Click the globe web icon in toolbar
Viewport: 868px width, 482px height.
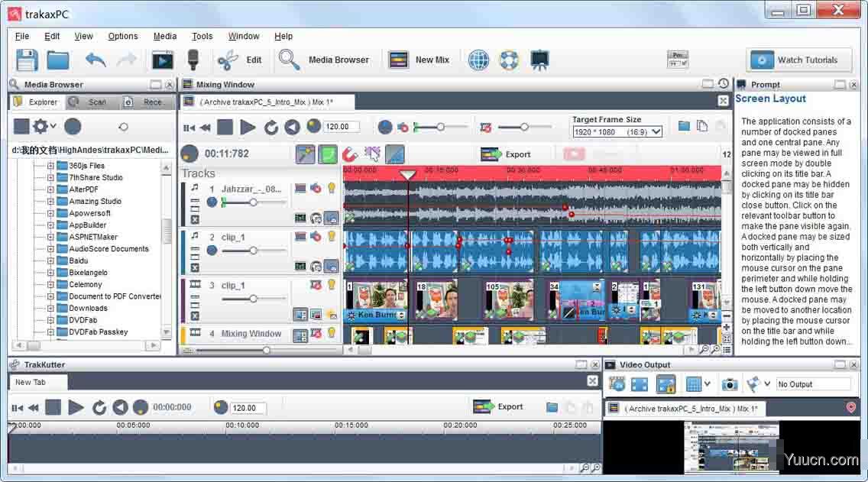478,60
